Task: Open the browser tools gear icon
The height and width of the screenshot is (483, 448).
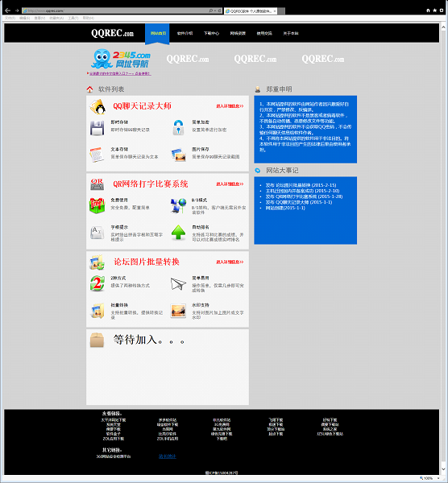Action: tap(442, 10)
